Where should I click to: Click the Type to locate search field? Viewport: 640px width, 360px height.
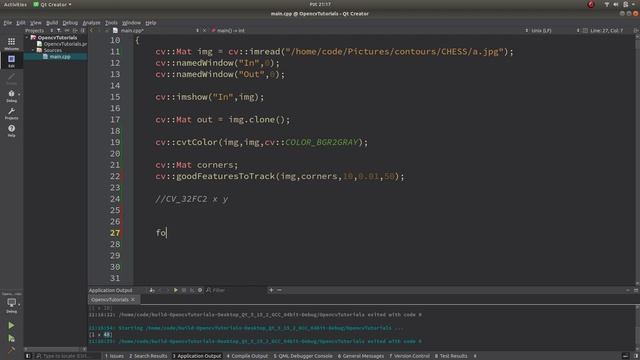click(67, 356)
